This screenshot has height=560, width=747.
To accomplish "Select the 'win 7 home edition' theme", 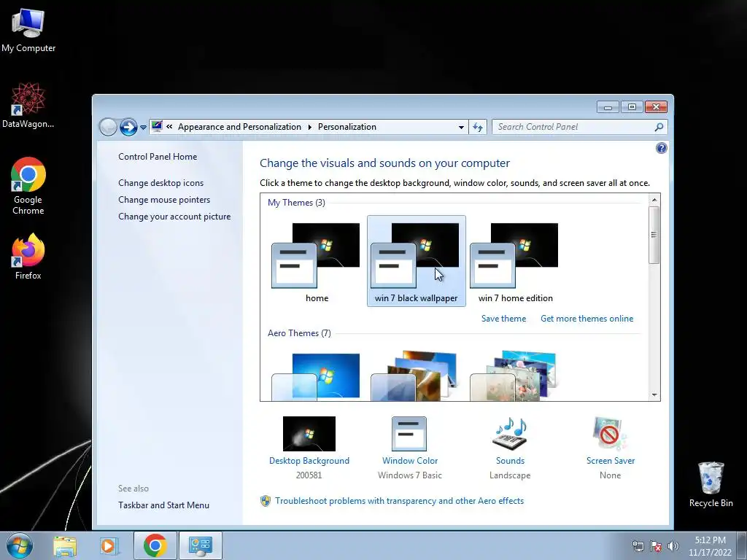I will (516, 261).
